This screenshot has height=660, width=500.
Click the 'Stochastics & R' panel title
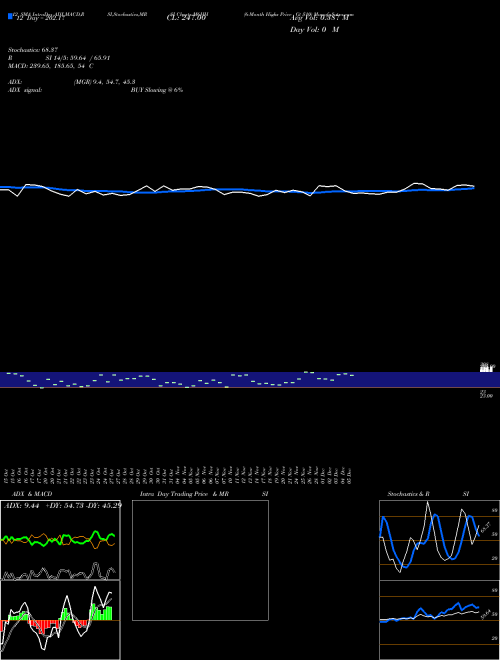408,494
